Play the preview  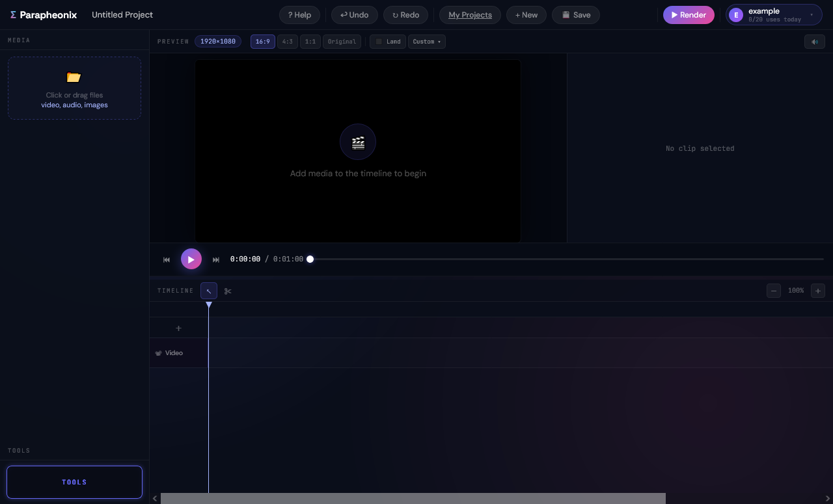(x=191, y=259)
